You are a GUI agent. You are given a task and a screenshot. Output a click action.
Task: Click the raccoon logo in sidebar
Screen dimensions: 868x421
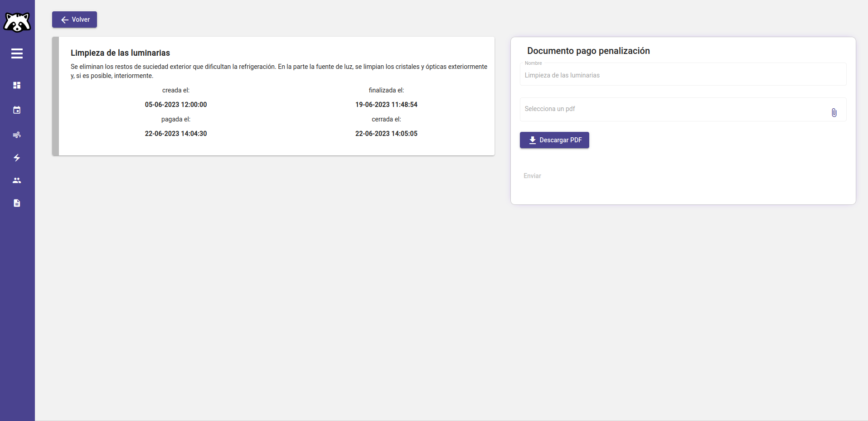click(17, 22)
